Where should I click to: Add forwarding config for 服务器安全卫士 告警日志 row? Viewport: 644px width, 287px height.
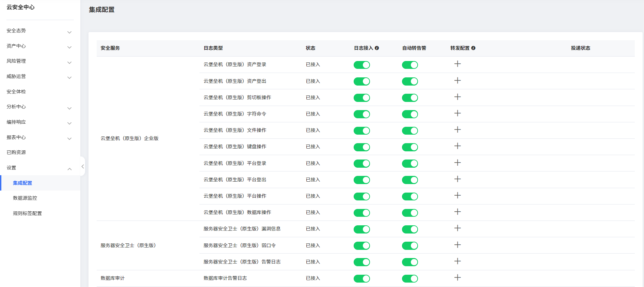tap(457, 261)
